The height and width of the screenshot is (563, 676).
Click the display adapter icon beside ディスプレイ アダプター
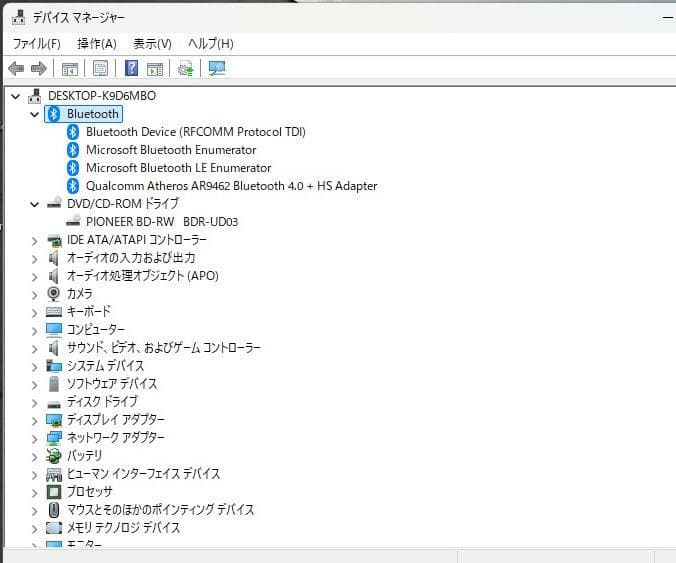pyautogui.click(x=54, y=420)
